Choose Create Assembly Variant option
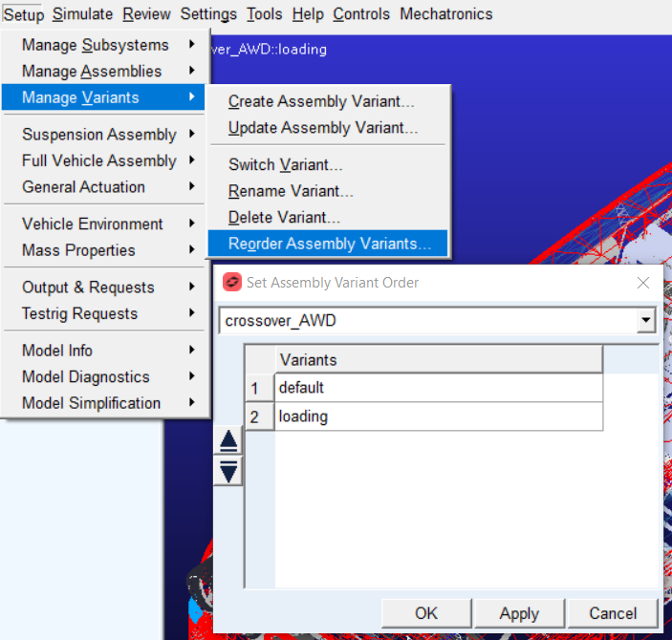The width and height of the screenshot is (672, 640). pos(321,101)
